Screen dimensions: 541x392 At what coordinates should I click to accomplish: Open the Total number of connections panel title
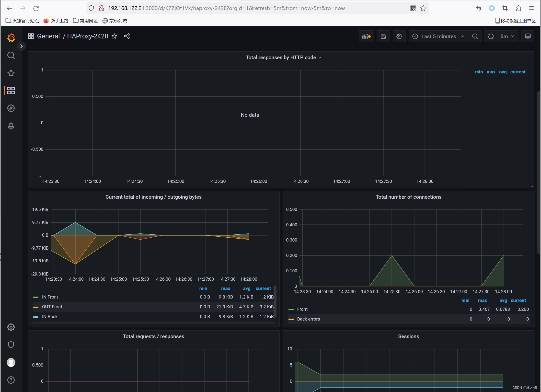click(x=409, y=197)
